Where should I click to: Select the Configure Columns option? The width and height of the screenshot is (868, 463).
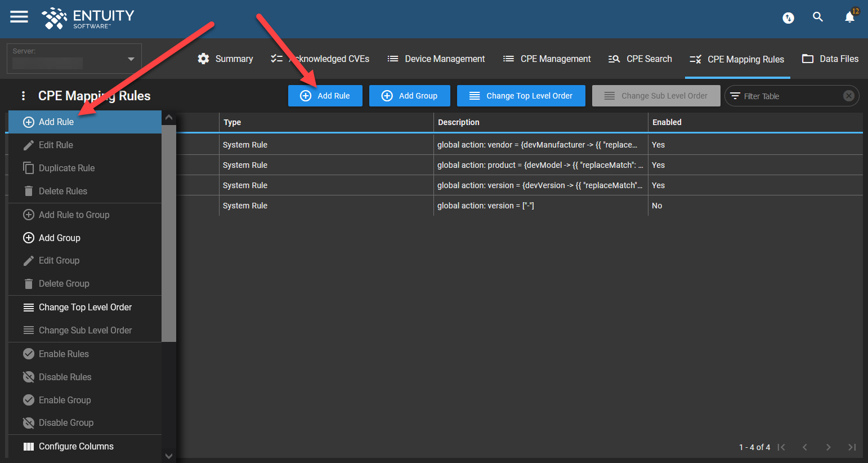pos(75,446)
